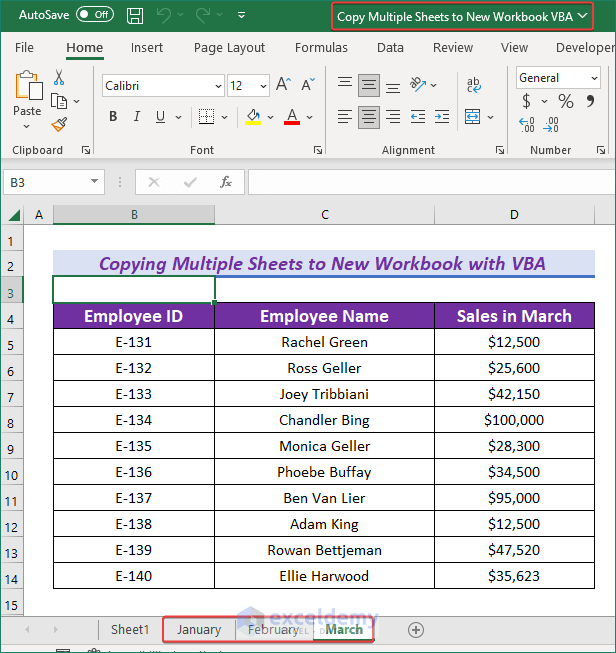Expand the Font Color dropdown arrow
616x653 pixels.
point(309,117)
